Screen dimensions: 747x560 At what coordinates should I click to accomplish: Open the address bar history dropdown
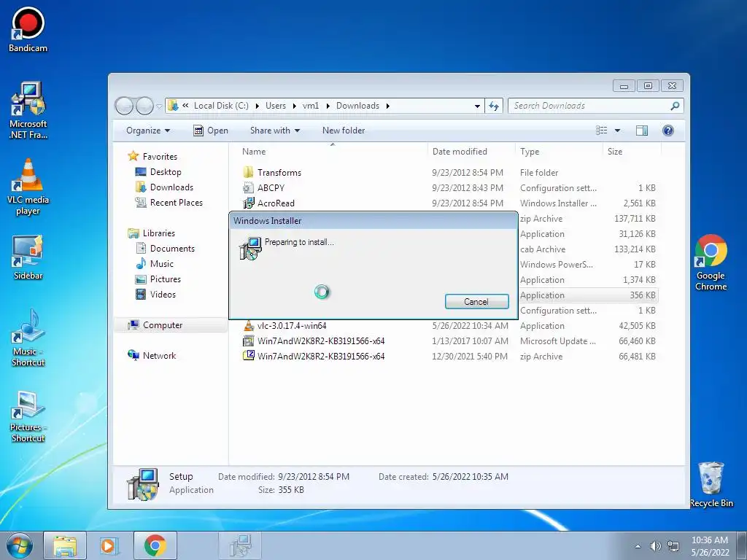(477, 106)
